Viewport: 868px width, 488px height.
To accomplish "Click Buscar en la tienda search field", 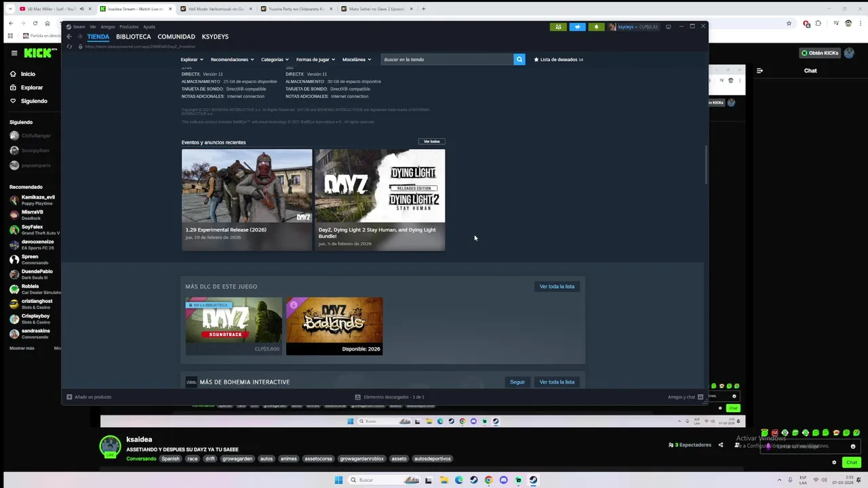I will click(447, 60).
